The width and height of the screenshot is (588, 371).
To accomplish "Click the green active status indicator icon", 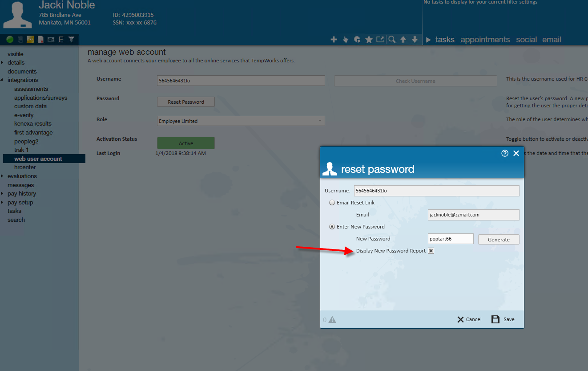I will [x=10, y=40].
